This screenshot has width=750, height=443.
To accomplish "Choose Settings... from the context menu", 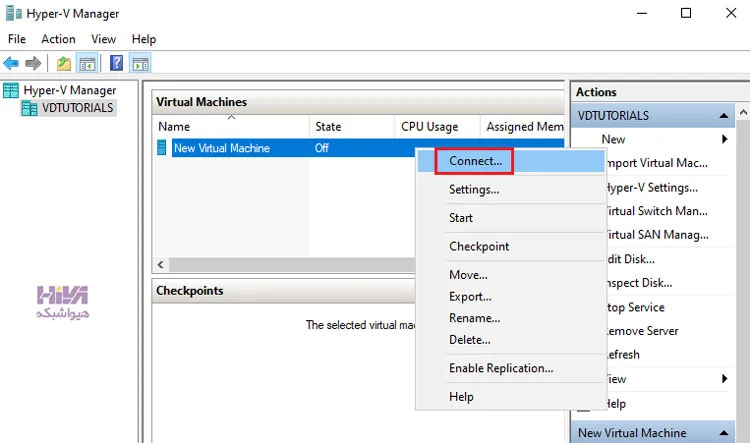I will tap(510, 189).
